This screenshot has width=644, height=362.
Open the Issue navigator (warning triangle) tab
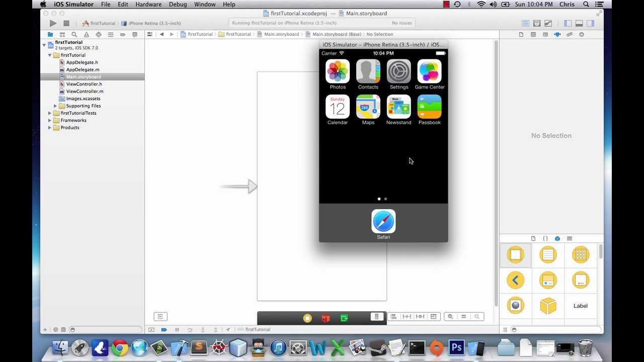pyautogui.click(x=87, y=34)
